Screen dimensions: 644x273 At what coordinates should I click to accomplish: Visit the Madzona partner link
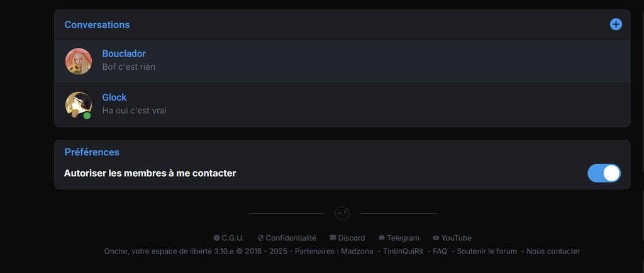pyautogui.click(x=357, y=252)
